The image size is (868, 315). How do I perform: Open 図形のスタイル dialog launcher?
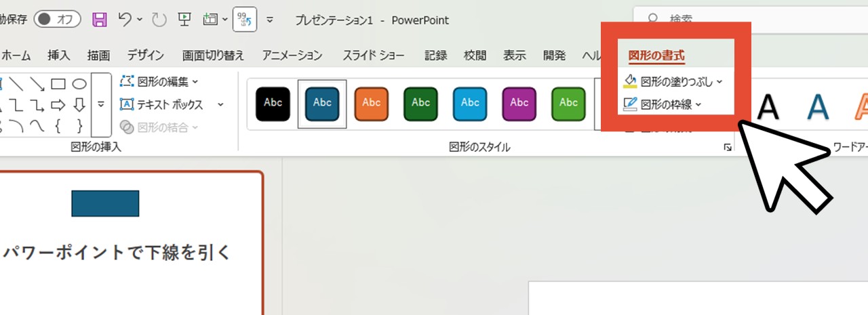728,147
